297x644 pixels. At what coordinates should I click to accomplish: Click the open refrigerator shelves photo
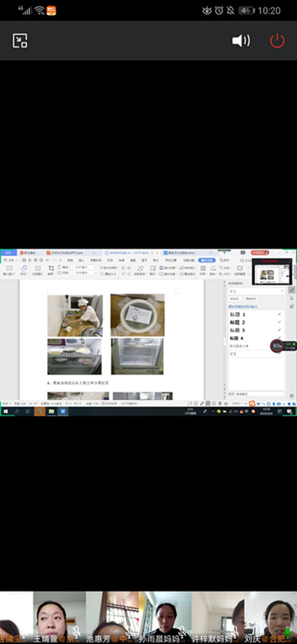point(74,356)
